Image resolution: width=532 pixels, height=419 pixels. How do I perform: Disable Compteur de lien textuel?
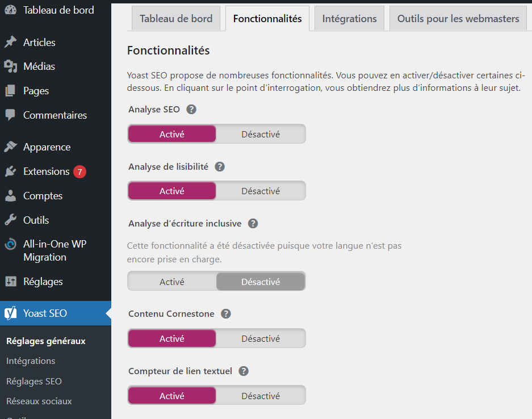click(x=261, y=396)
